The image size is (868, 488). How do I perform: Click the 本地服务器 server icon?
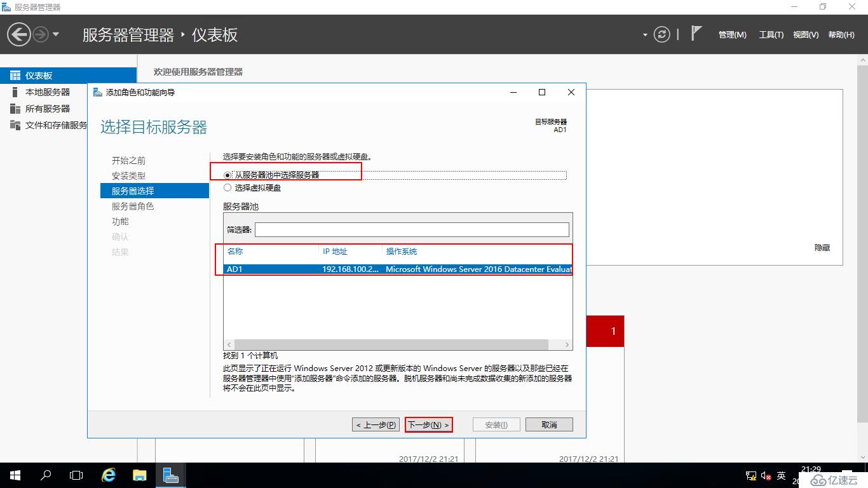pyautogui.click(x=15, y=92)
